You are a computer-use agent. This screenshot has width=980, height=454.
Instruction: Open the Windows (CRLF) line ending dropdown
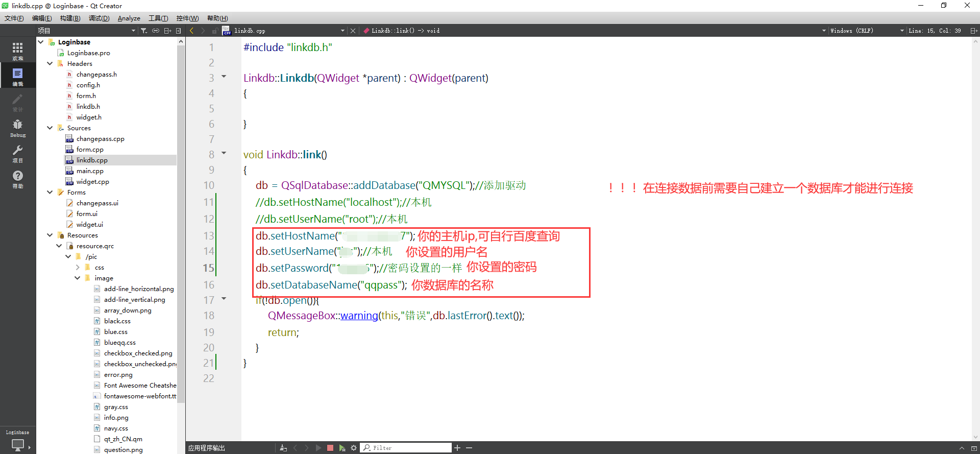867,31
